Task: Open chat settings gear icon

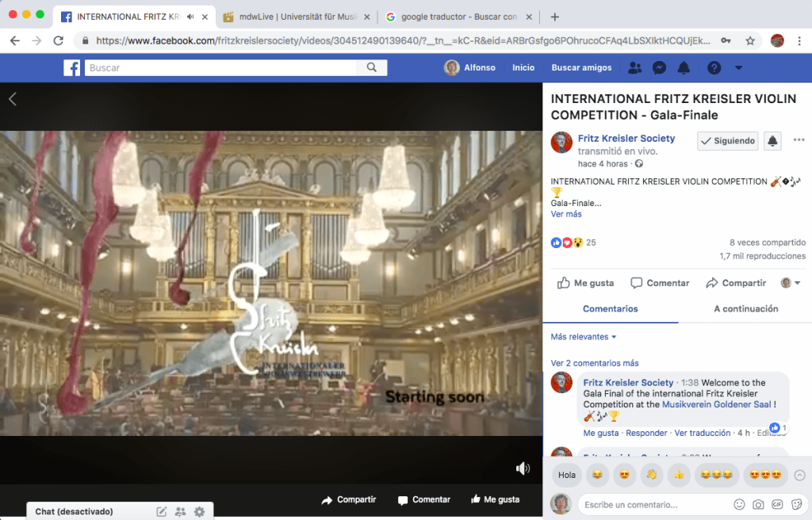Action: (199, 512)
